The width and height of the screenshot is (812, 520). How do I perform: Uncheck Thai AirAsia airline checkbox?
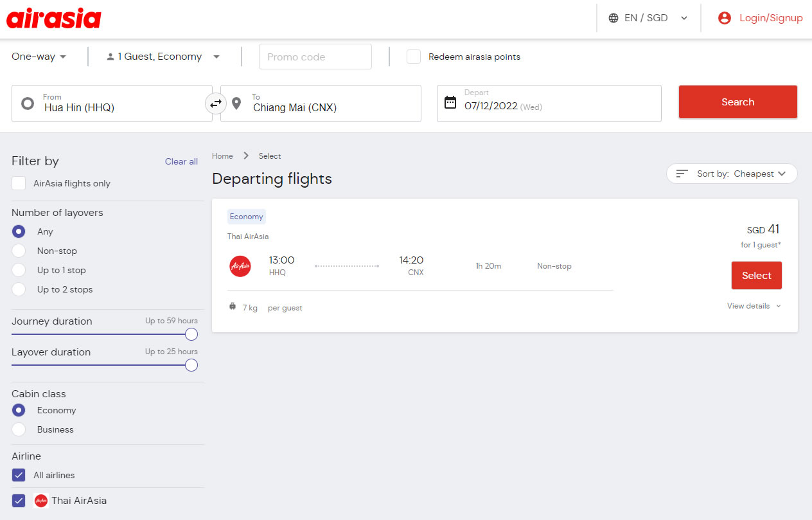click(x=19, y=501)
